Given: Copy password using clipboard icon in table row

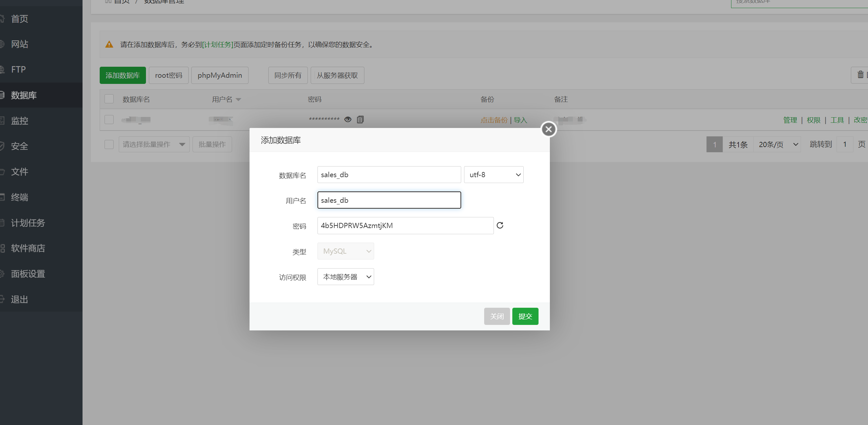Looking at the screenshot, I should [x=360, y=120].
